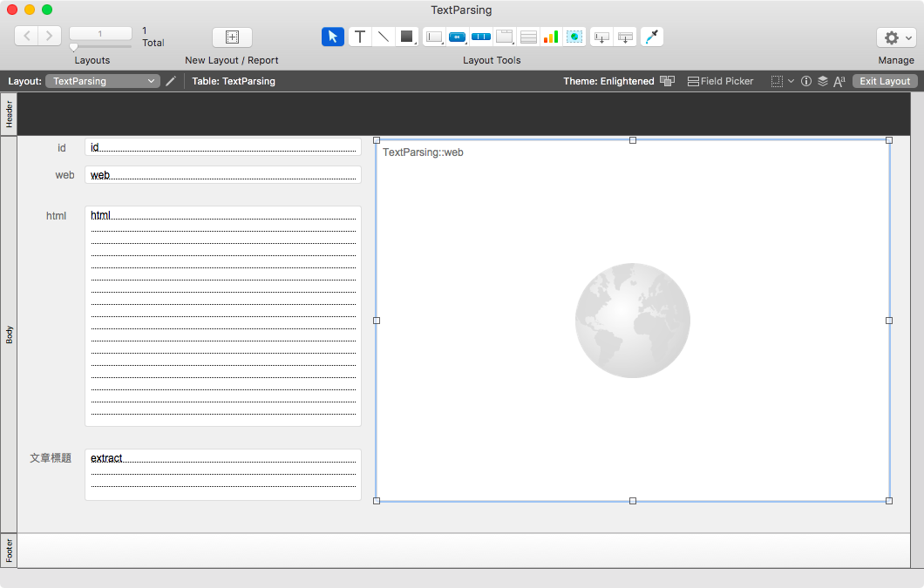
Task: Select the Portal tool
Action: tap(528, 37)
